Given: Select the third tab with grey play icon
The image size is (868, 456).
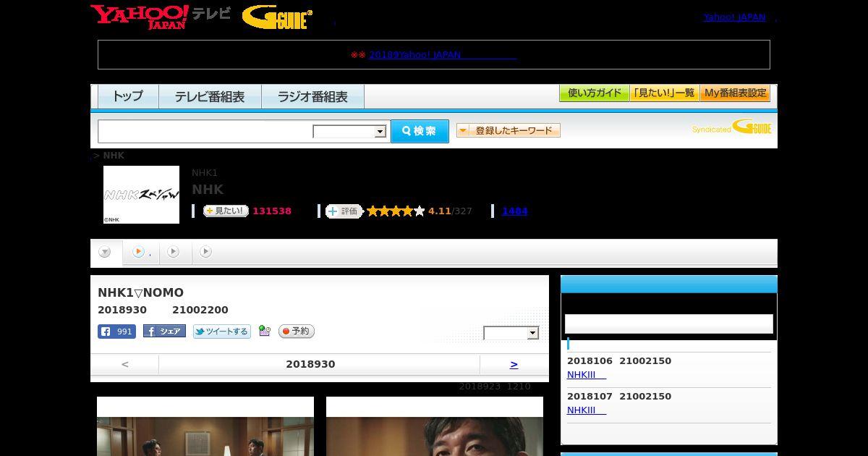Looking at the screenshot, I should (x=174, y=252).
